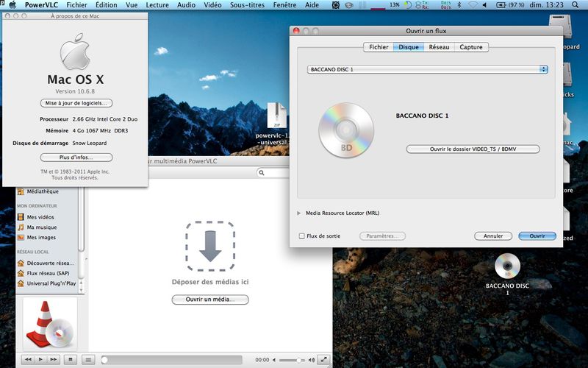Click the loud speaker icon for max volume

(x=311, y=360)
